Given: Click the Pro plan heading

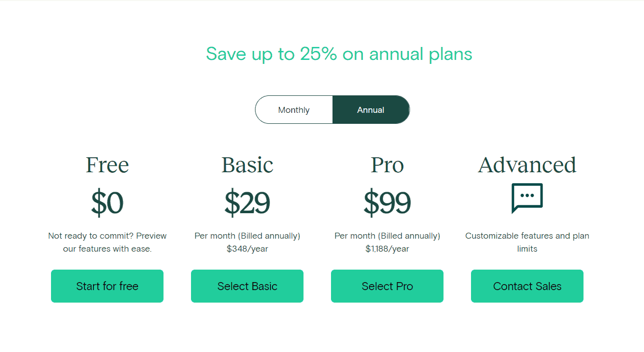Looking at the screenshot, I should (387, 165).
